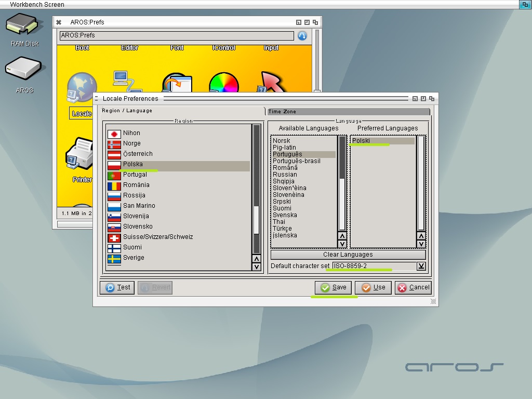This screenshot has height=399, width=532.
Task: Choose Pig-latin in Available Languages
Action: pyautogui.click(x=303, y=148)
